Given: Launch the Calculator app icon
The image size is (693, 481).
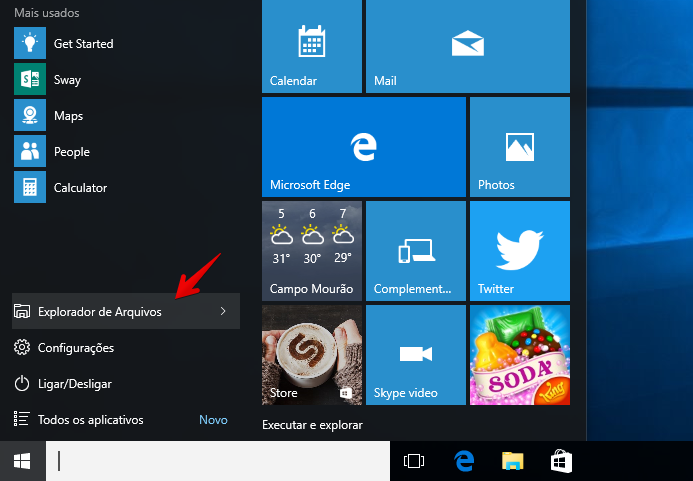Looking at the screenshot, I should click(x=30, y=187).
